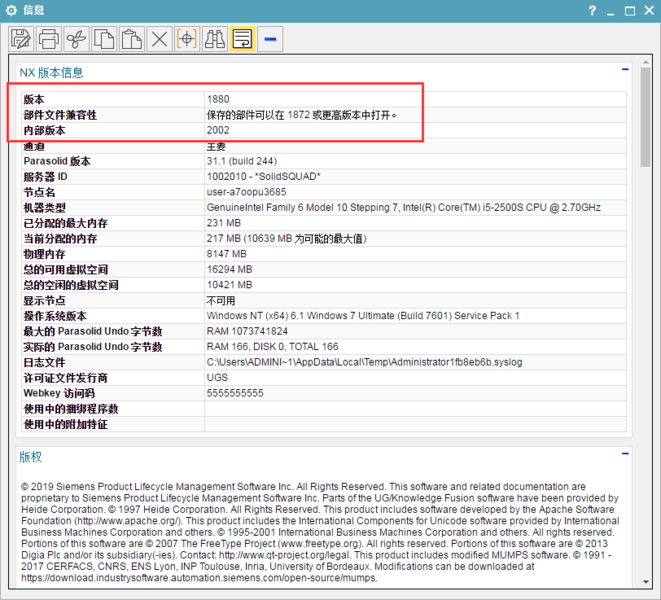Select the Webkey 访问码 value 5555555555
Image resolution: width=661 pixels, height=600 pixels.
[235, 393]
